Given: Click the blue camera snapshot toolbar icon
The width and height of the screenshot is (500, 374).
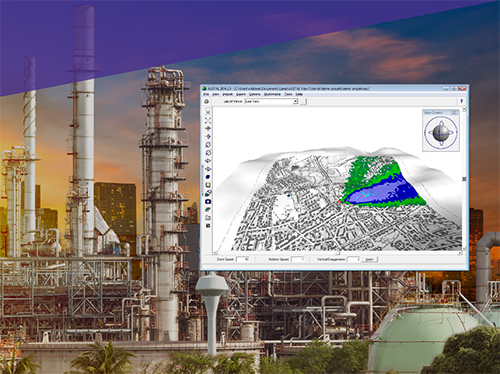Looking at the screenshot, I should [208, 201].
